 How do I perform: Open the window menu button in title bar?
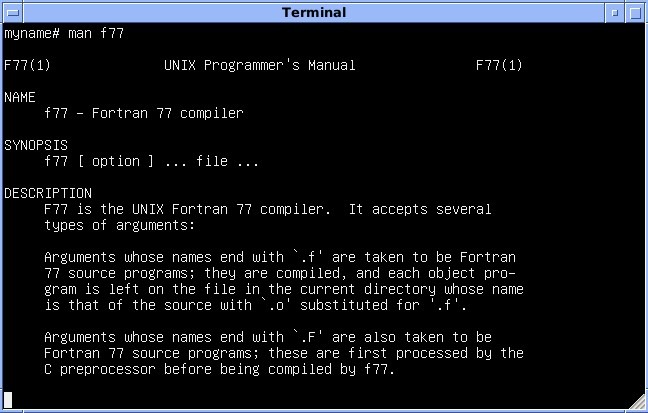(x=13, y=12)
